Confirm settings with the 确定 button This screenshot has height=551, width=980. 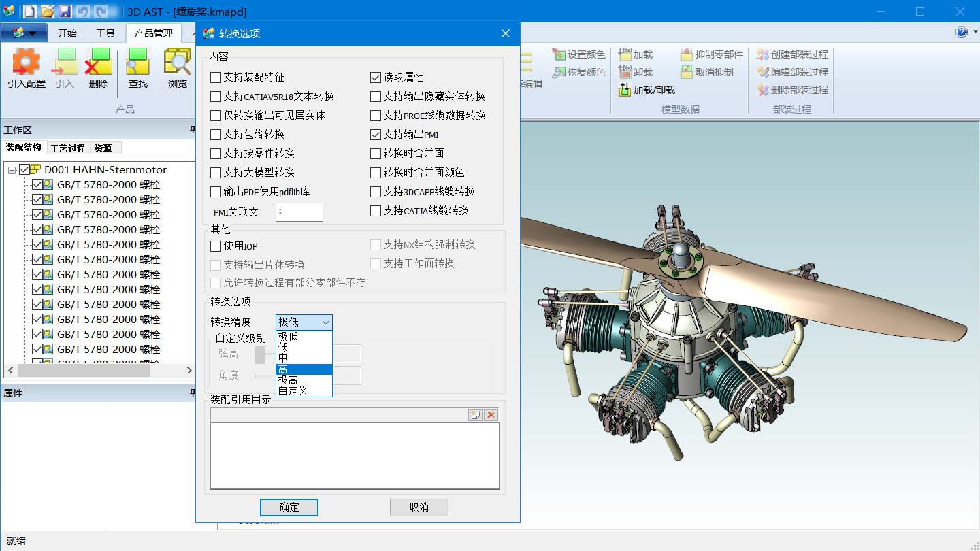pyautogui.click(x=289, y=507)
